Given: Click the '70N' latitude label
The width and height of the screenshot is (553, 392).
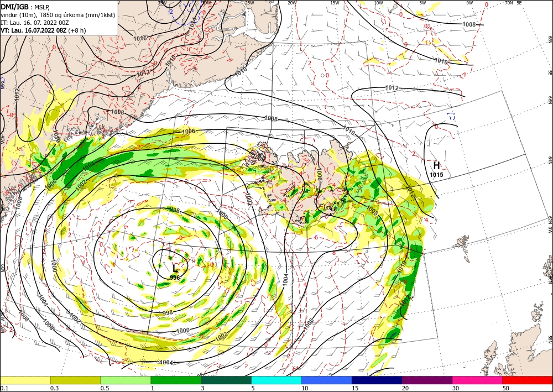Looking at the screenshot, I should (x=509, y=3).
